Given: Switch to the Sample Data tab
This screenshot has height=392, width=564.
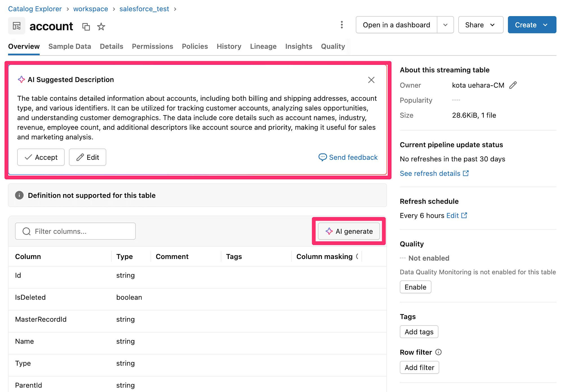Looking at the screenshot, I should (70, 46).
